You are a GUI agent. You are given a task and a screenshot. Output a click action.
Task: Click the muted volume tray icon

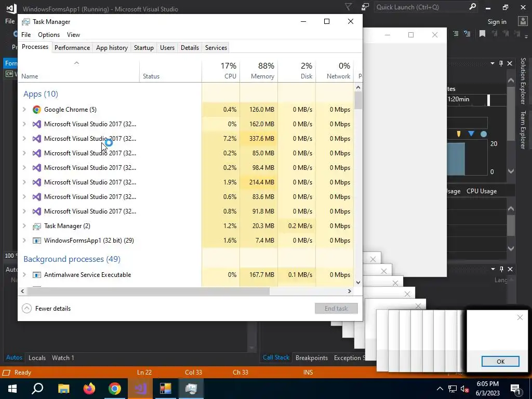pyautogui.click(x=464, y=389)
